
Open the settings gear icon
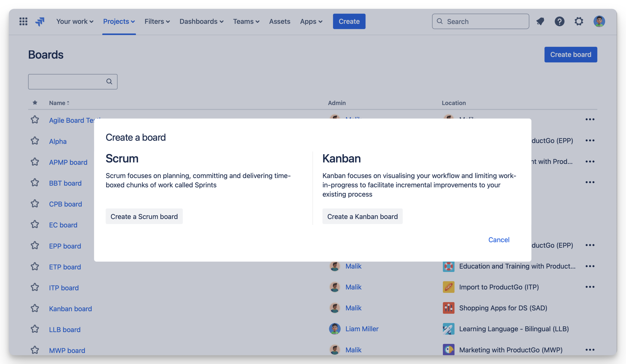click(579, 21)
